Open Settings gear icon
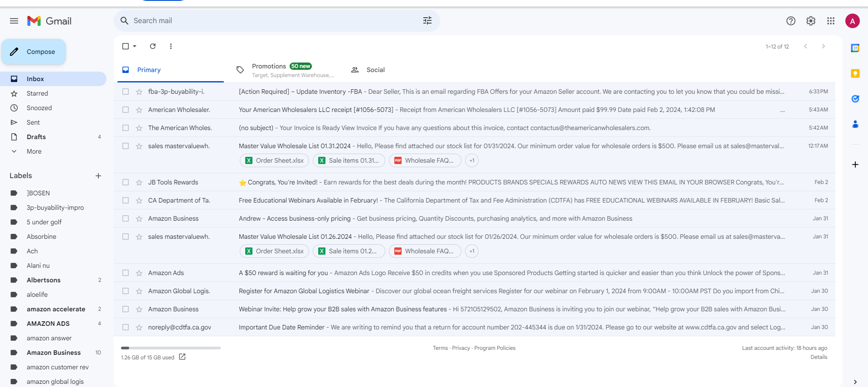 (811, 21)
